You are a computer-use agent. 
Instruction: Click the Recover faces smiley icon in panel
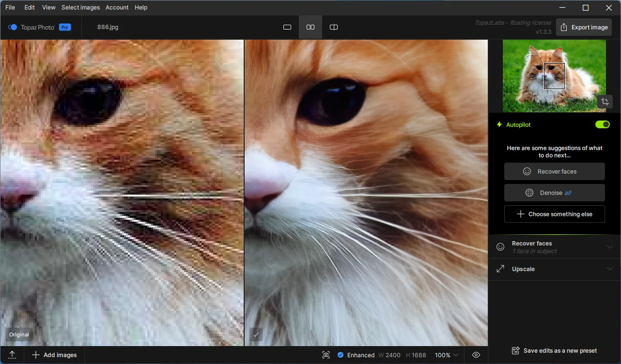(x=500, y=247)
